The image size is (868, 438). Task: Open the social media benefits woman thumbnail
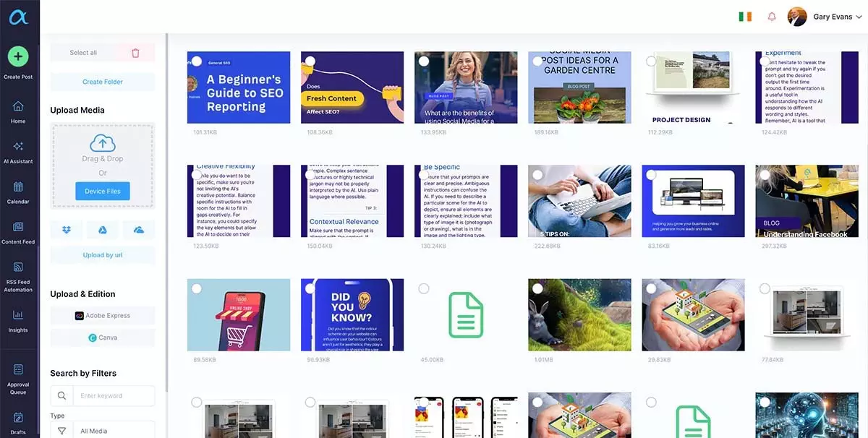click(x=466, y=87)
